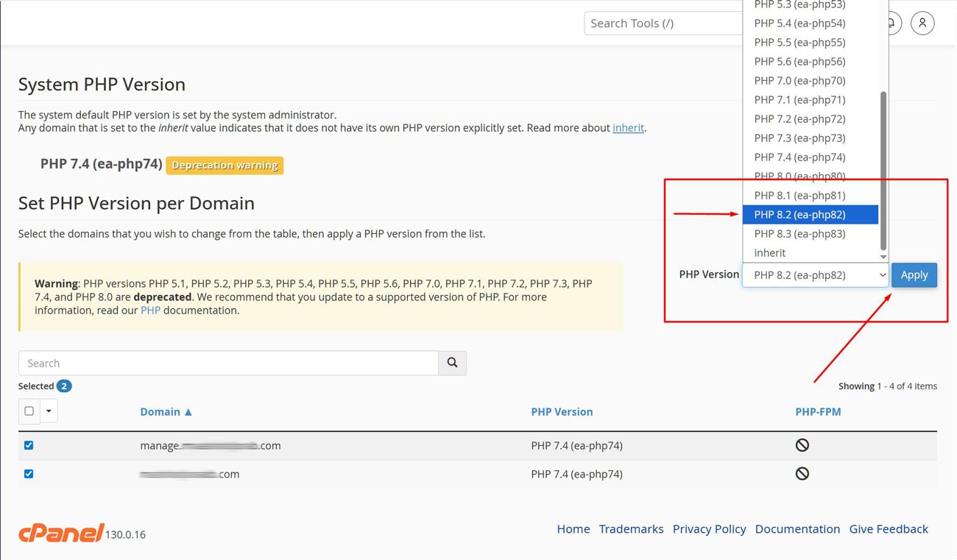Image resolution: width=957 pixels, height=560 pixels.
Task: Expand the selection options caret
Action: [x=49, y=411]
